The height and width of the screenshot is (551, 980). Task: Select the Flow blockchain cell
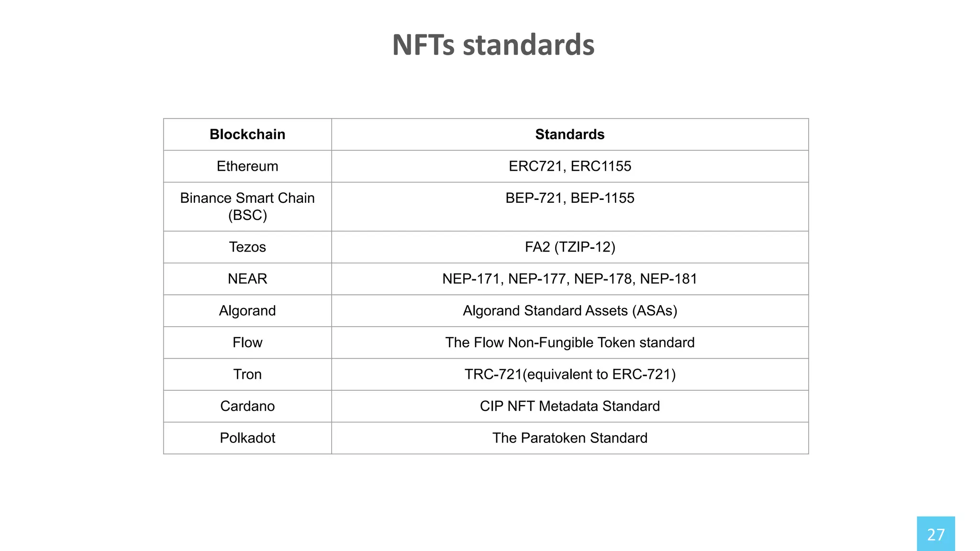(247, 342)
